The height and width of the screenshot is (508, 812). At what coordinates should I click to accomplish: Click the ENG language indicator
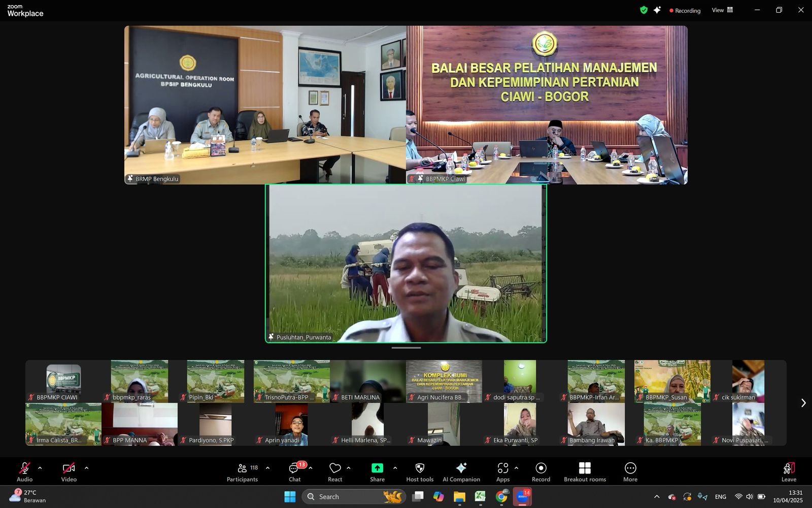pyautogui.click(x=720, y=497)
